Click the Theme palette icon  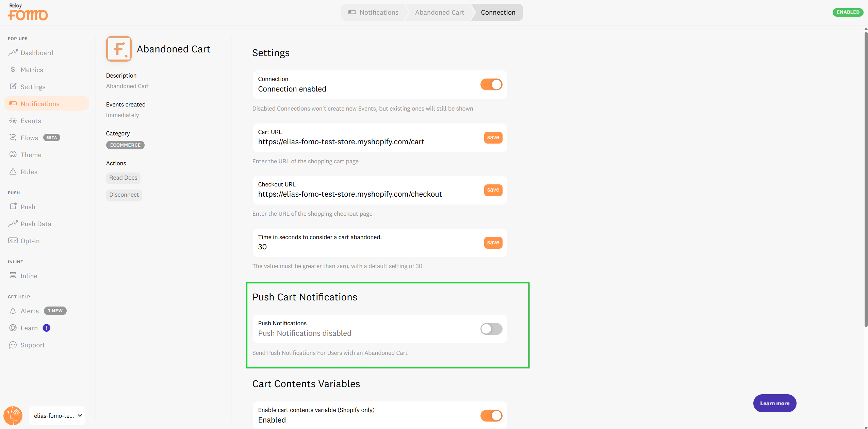coord(13,154)
